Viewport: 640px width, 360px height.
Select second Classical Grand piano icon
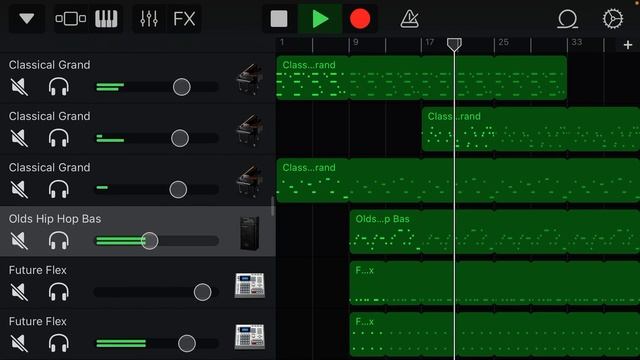click(250, 131)
